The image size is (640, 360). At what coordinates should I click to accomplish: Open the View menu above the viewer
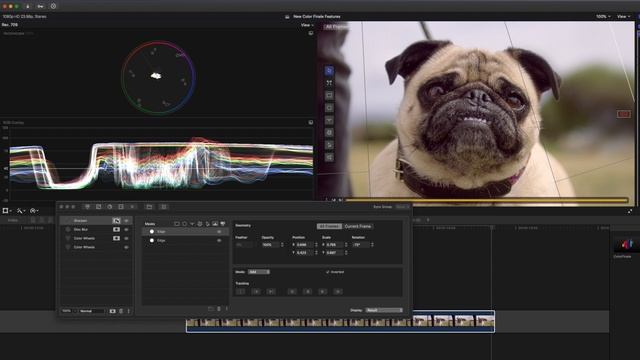click(623, 16)
